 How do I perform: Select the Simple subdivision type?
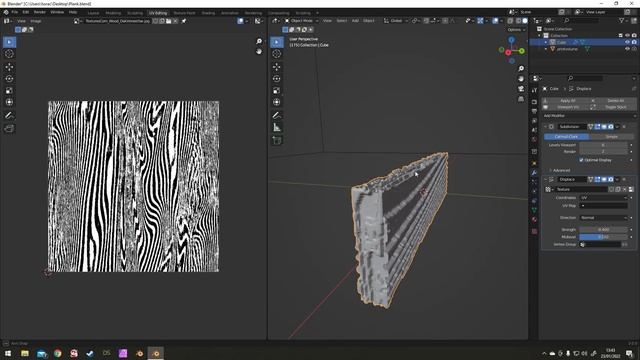coord(611,136)
